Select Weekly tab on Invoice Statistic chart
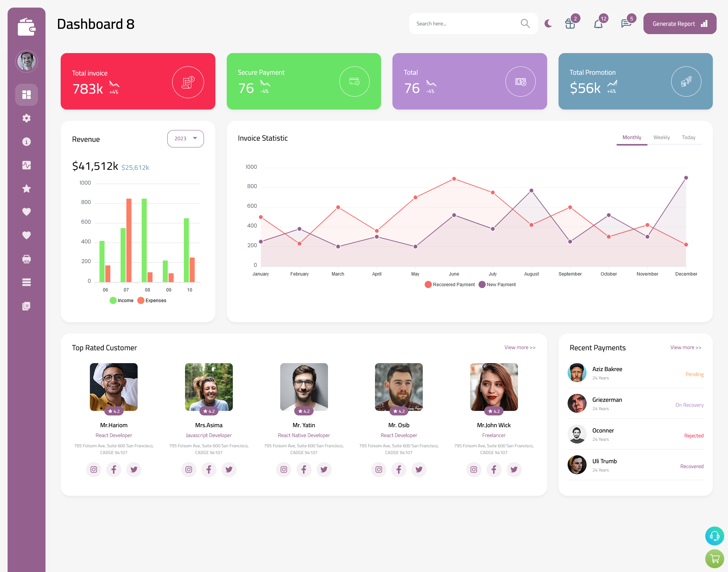 [x=661, y=137]
